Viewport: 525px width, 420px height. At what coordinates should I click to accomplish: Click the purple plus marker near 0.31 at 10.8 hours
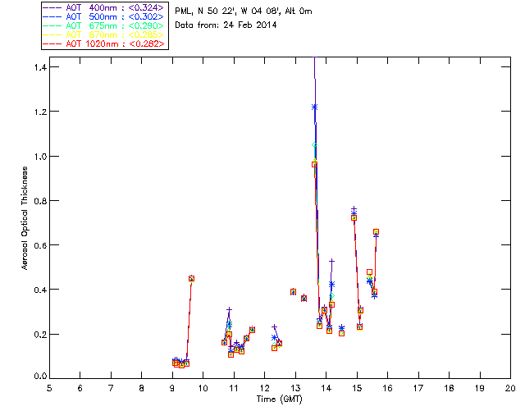(x=230, y=310)
